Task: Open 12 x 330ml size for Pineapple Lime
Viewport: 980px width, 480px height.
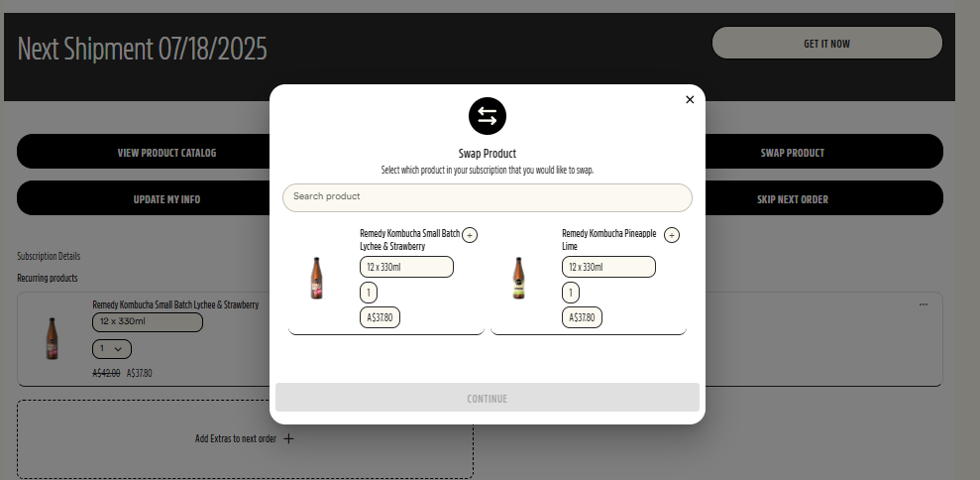Action: coord(608,267)
